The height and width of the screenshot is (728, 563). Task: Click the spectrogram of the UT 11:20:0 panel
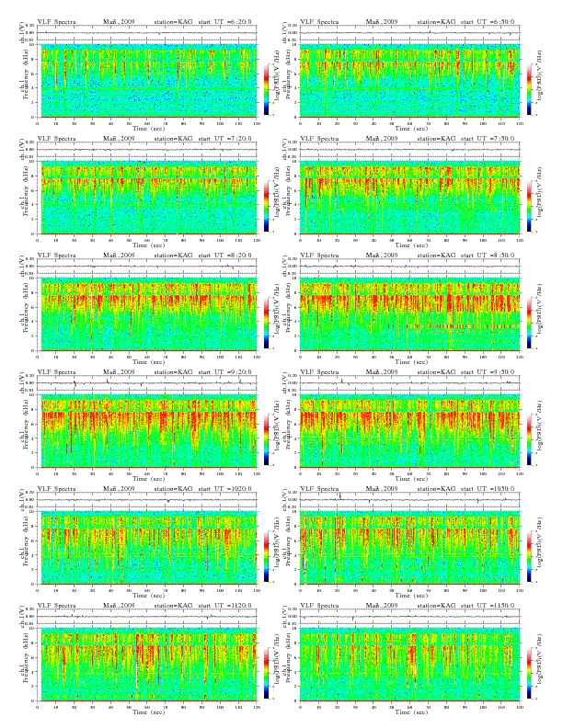click(x=147, y=665)
